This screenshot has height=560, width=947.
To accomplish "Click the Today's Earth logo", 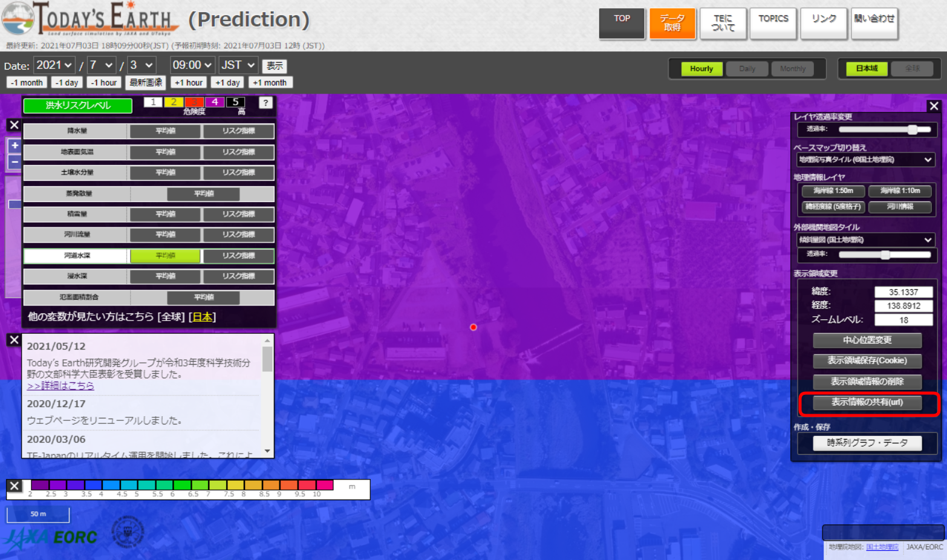I will click(x=91, y=19).
